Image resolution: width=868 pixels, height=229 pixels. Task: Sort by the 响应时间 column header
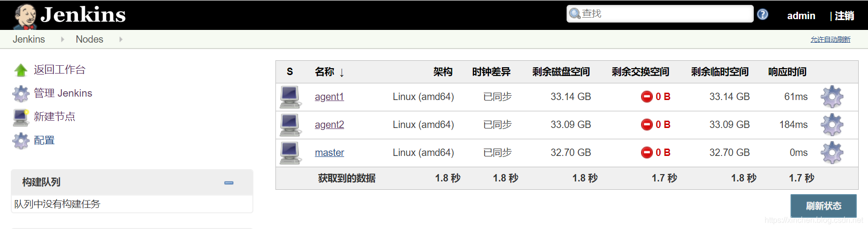click(787, 72)
